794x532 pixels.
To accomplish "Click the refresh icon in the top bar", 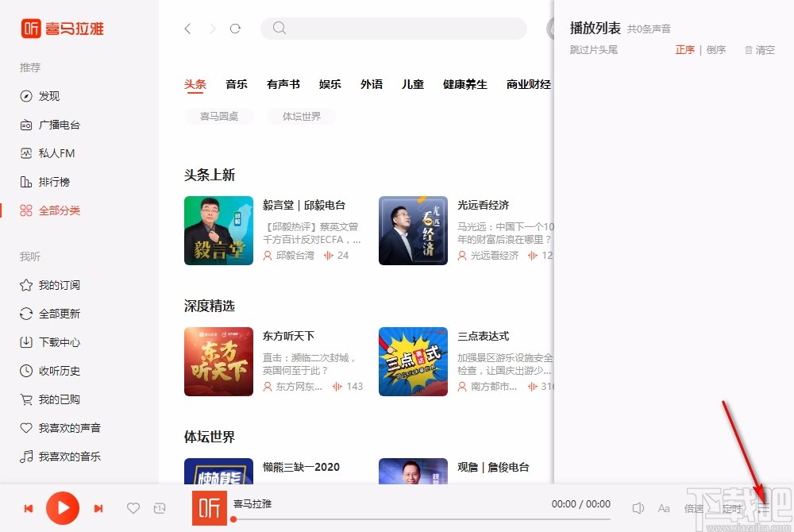I will 235,28.
